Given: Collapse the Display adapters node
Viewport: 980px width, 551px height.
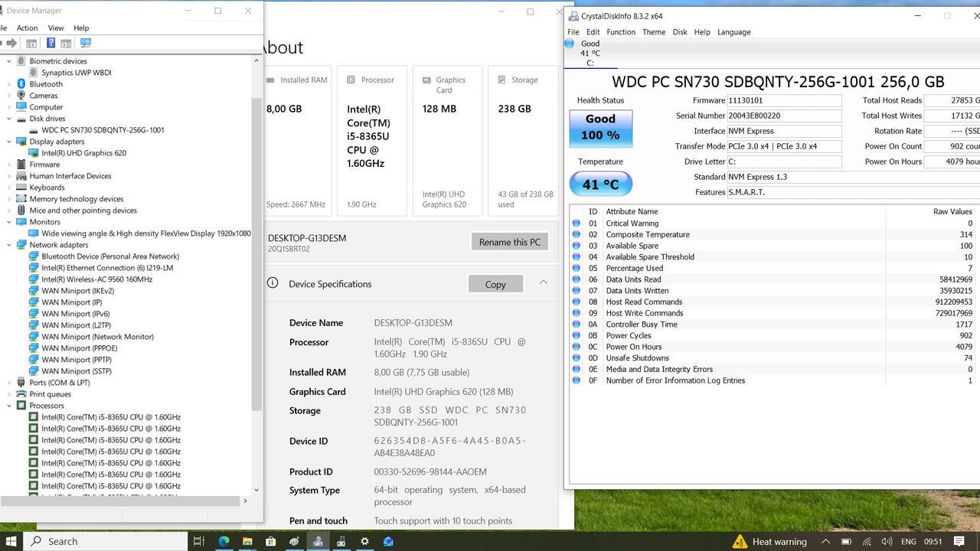Looking at the screenshot, I should click(9, 142).
